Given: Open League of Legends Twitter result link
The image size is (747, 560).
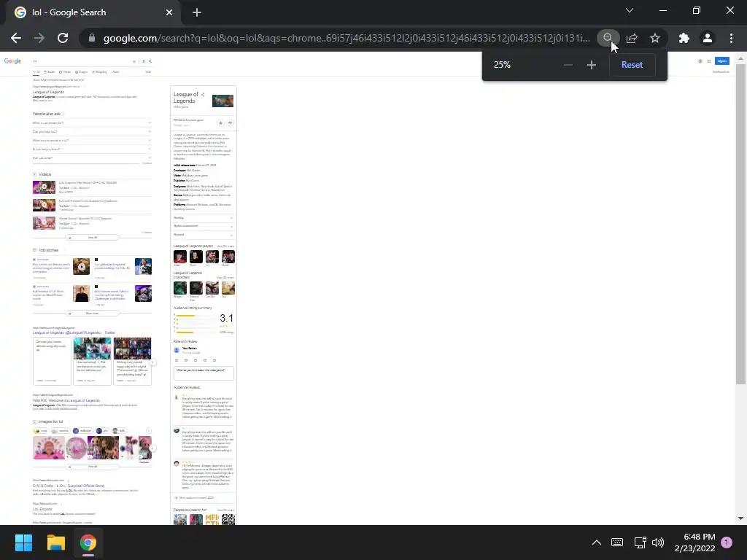Looking at the screenshot, I should coord(74,332).
